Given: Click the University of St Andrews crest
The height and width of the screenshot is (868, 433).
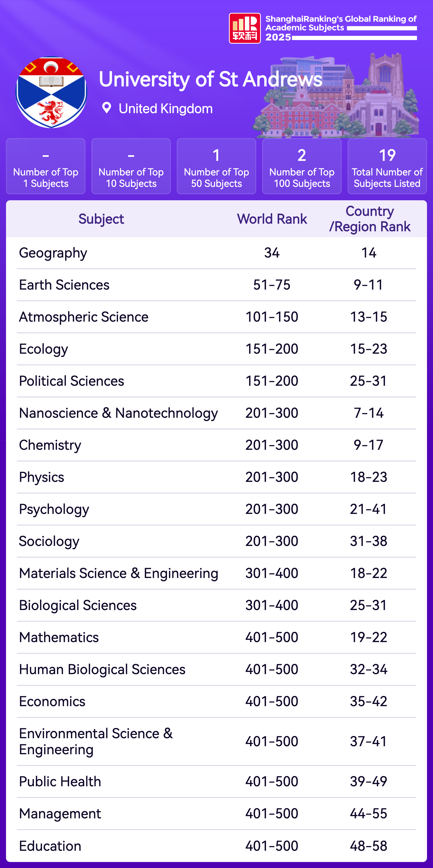Looking at the screenshot, I should 51,92.
